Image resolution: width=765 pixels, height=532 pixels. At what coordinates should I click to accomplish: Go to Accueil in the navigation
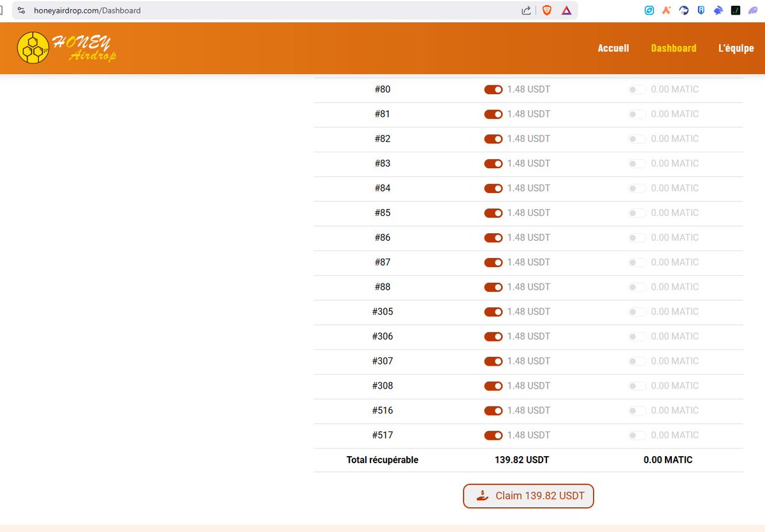[613, 48]
